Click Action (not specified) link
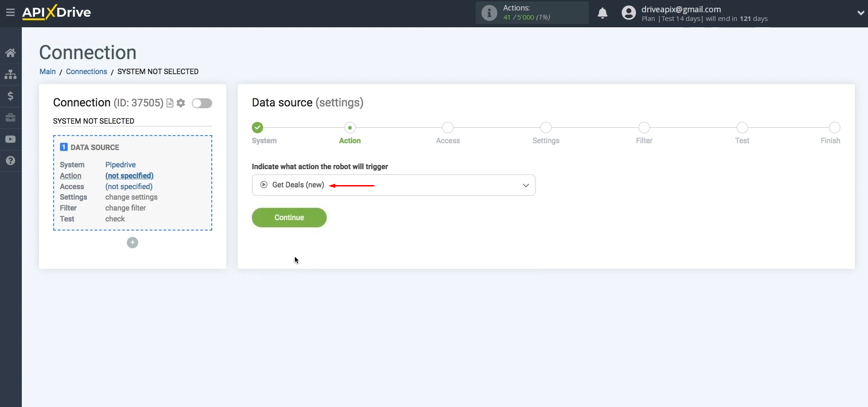 130,176
